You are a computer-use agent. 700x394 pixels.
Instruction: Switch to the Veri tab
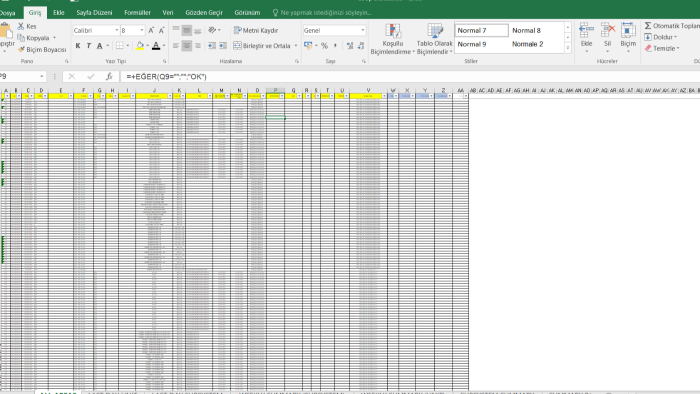point(168,12)
